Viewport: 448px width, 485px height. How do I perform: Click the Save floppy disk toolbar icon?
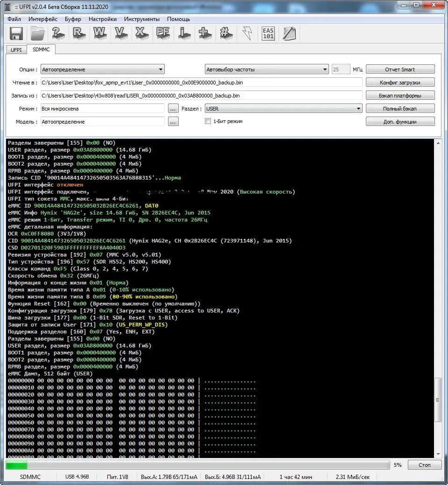point(17,34)
